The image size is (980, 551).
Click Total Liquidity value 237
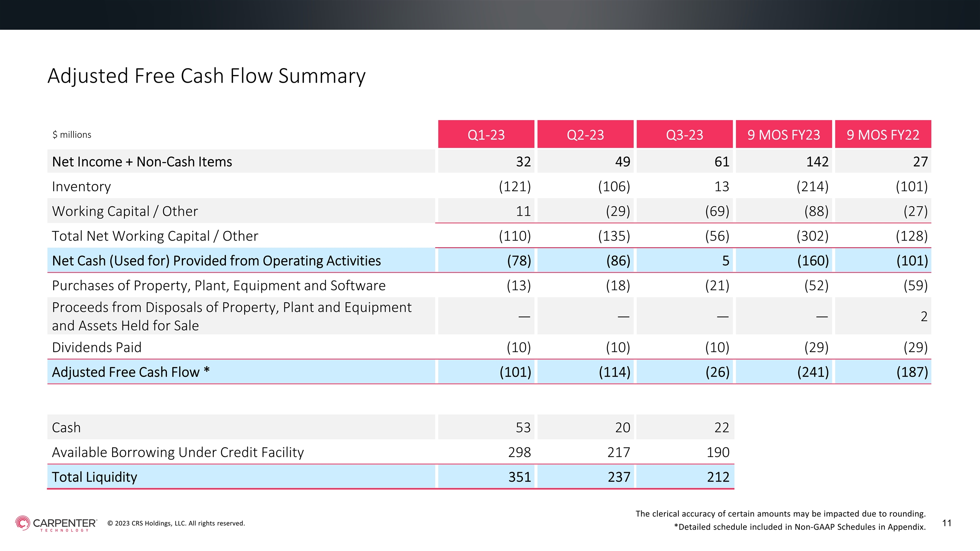pos(619,477)
